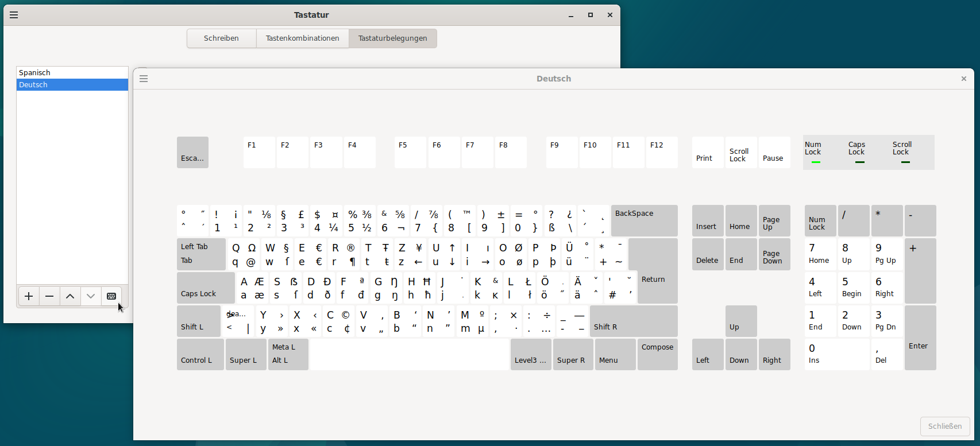Click the End key in navigation block
Viewport: 980px width, 446px height.
(x=741, y=254)
